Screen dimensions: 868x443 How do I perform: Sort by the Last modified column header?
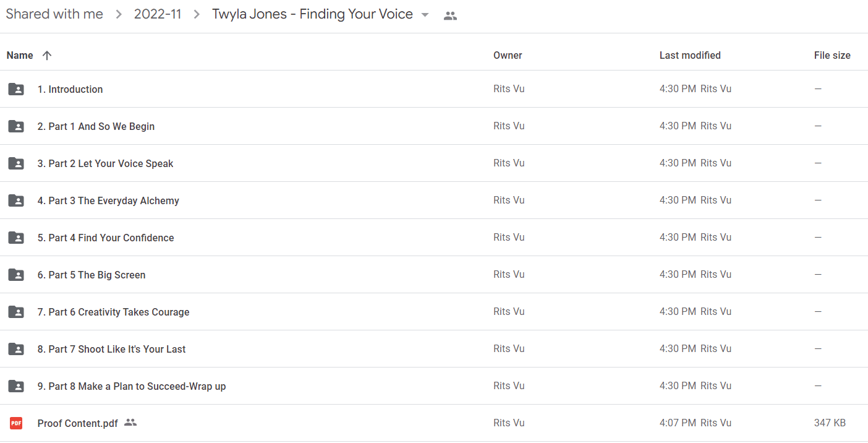[x=690, y=55]
